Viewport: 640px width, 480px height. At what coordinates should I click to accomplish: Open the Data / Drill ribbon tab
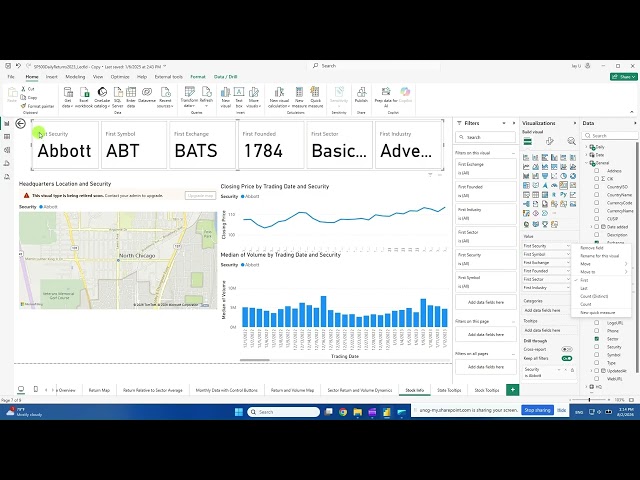pos(225,77)
